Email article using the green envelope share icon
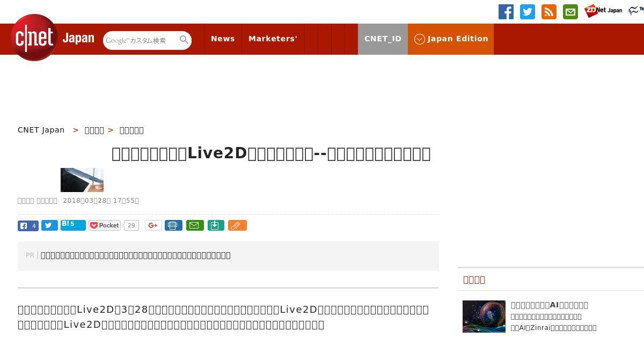The height and width of the screenshot is (338, 644). (x=195, y=225)
